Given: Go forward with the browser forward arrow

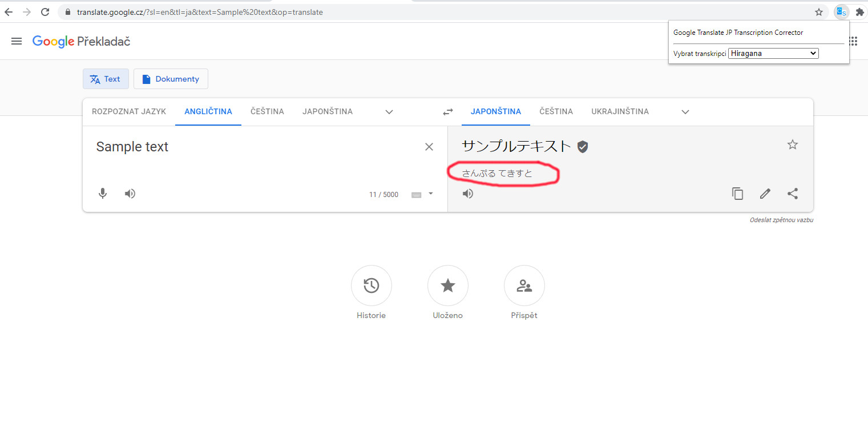Looking at the screenshot, I should pos(27,12).
